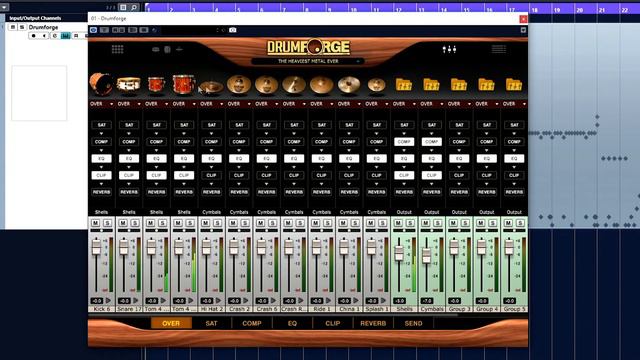Click the Kick 6 volume fader
Screen dimensions: 640x360
[96, 246]
